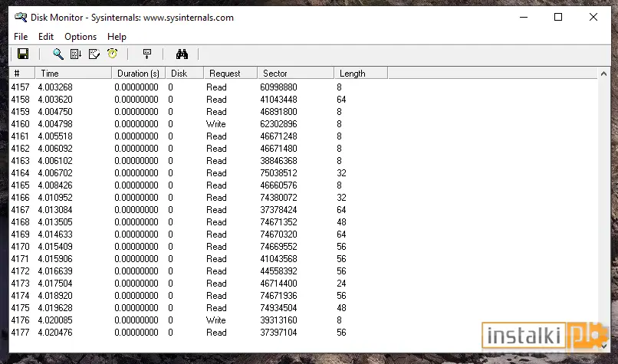Click the Length column header
This screenshot has height=364, width=618.
tap(360, 74)
